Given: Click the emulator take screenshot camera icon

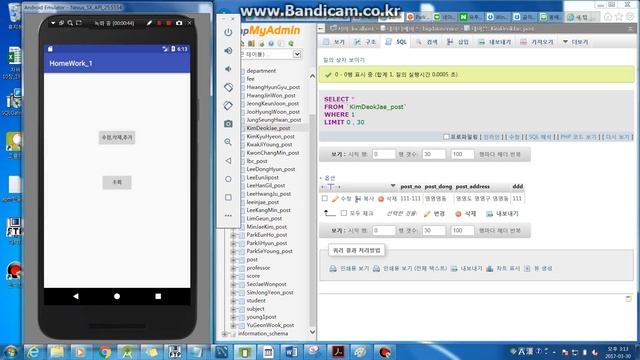Looking at the screenshot, I should [228, 124].
